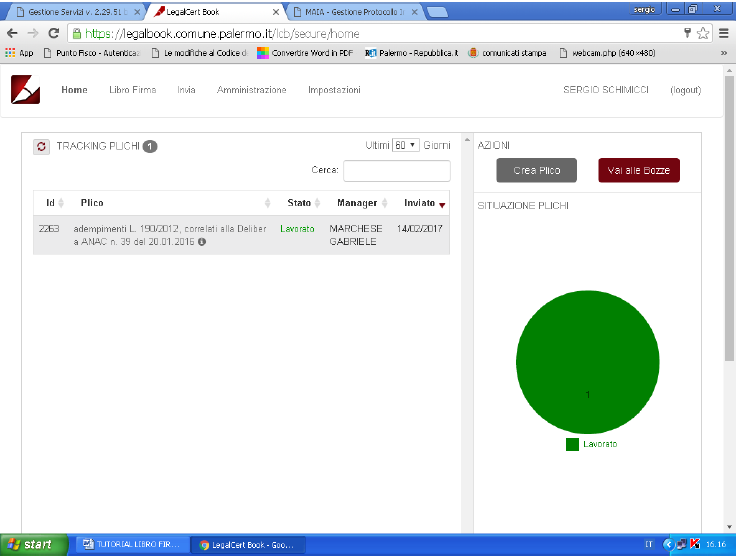Open Convertire Word in PDF bookmark
The height and width of the screenshot is (556, 736).
pos(306,53)
